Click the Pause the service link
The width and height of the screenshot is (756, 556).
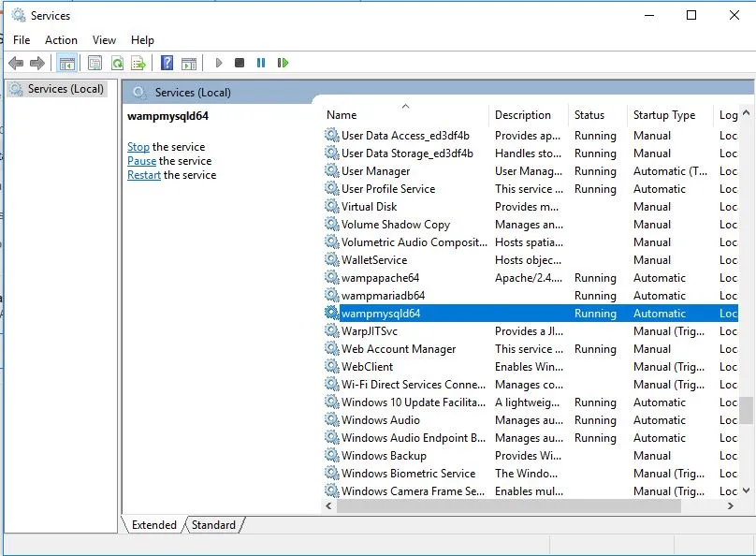coord(141,161)
